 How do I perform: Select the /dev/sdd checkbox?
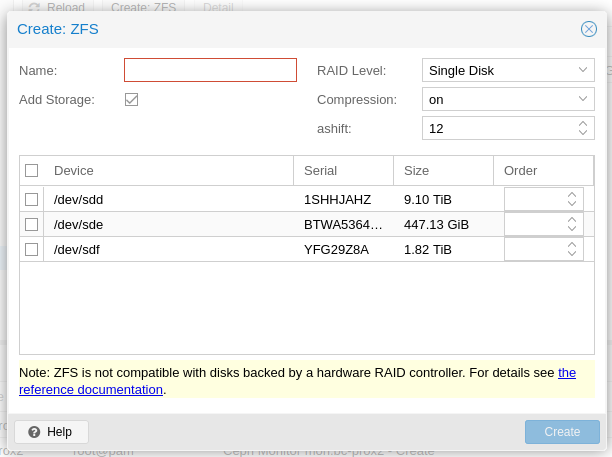[x=32, y=199]
